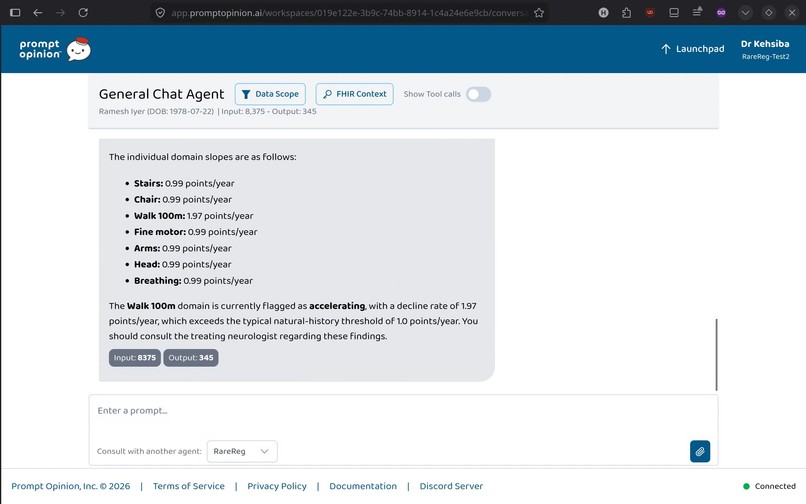The height and width of the screenshot is (504, 806).
Task: Click the tab overview window icon
Action: tap(673, 12)
